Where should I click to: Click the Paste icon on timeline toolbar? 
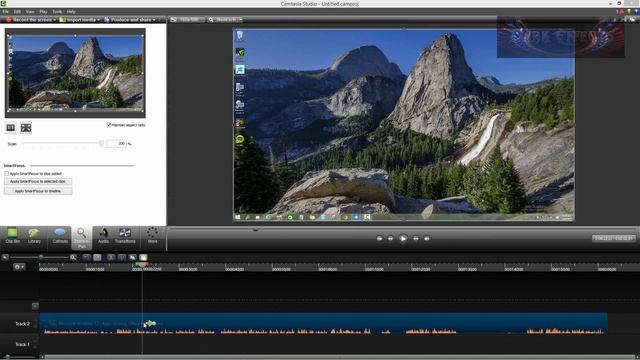click(x=143, y=257)
